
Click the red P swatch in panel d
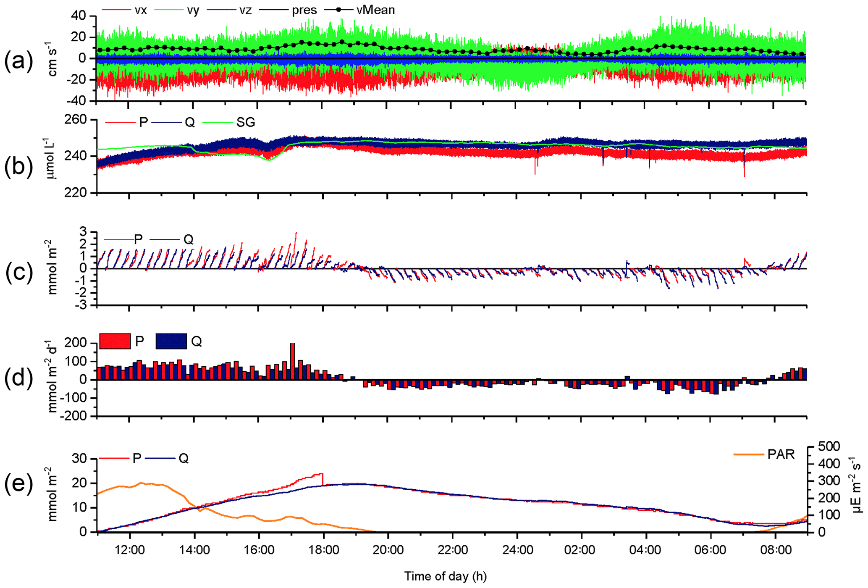pos(115,341)
